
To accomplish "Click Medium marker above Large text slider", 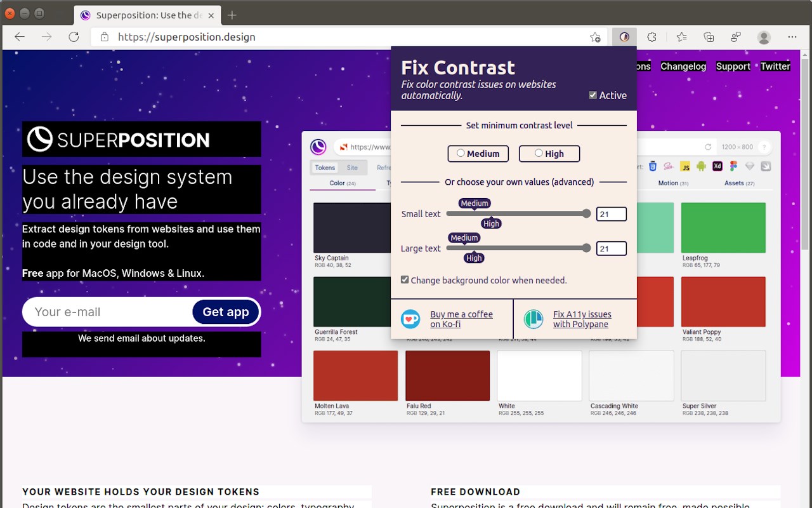I will pos(464,237).
